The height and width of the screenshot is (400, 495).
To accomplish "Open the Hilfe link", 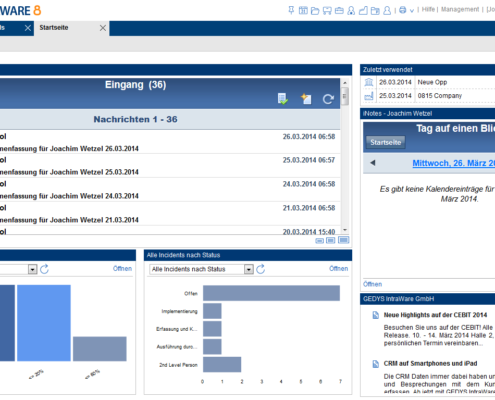I will (428, 9).
